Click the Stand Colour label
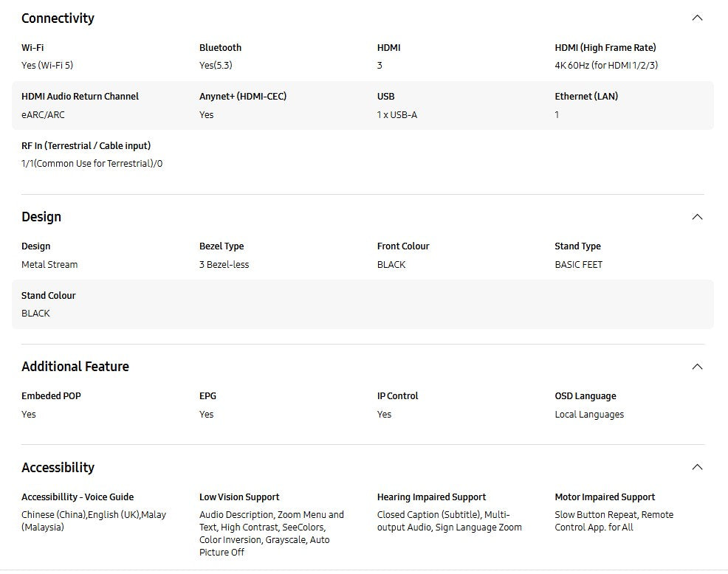Image resolution: width=728 pixels, height=574 pixels. [x=49, y=296]
